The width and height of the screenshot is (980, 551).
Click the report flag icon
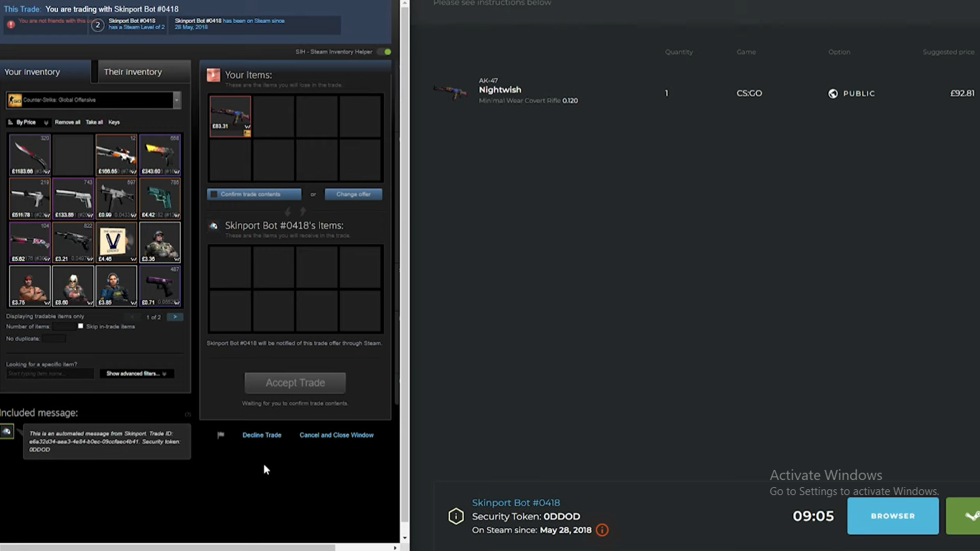[x=221, y=435]
